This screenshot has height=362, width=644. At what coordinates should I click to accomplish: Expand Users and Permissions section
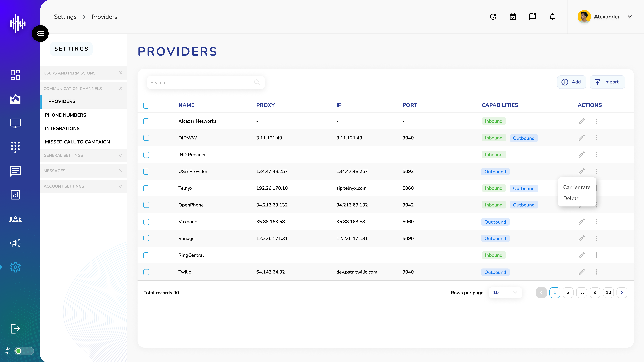click(x=84, y=73)
